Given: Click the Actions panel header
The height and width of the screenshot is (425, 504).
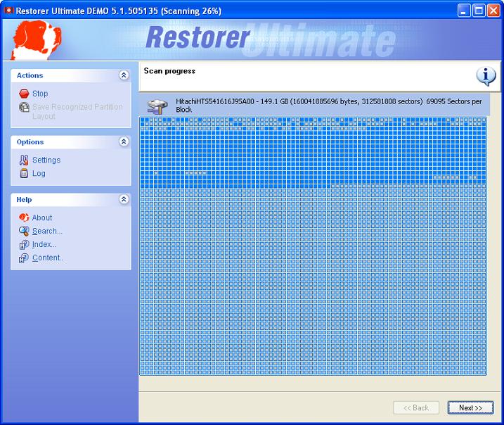Looking at the screenshot, I should coord(71,75).
